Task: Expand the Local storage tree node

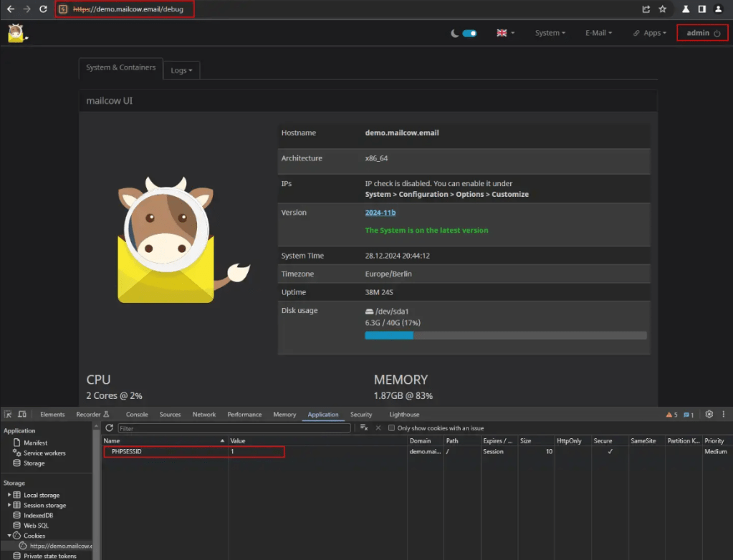Action: click(x=9, y=495)
